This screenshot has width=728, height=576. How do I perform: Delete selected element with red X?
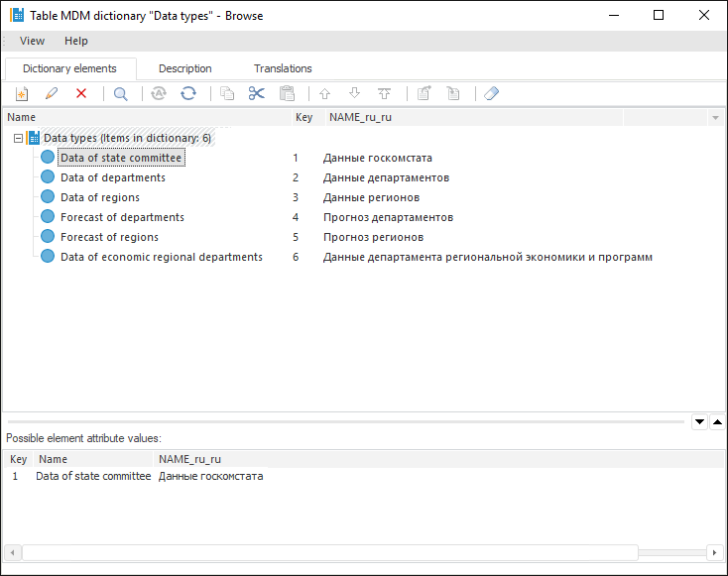[81, 94]
